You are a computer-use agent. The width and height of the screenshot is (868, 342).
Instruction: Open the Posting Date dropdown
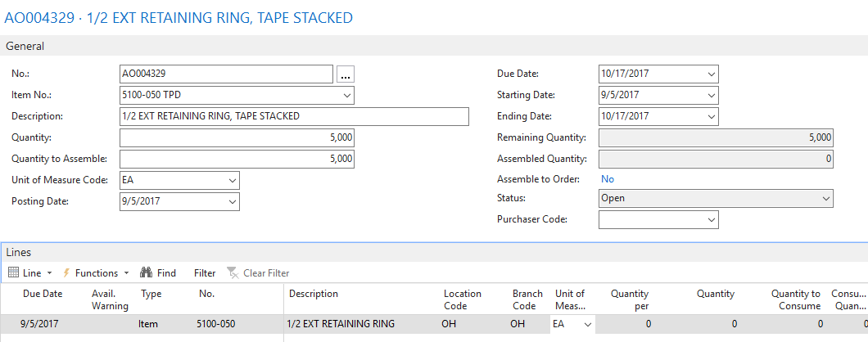pos(233,201)
